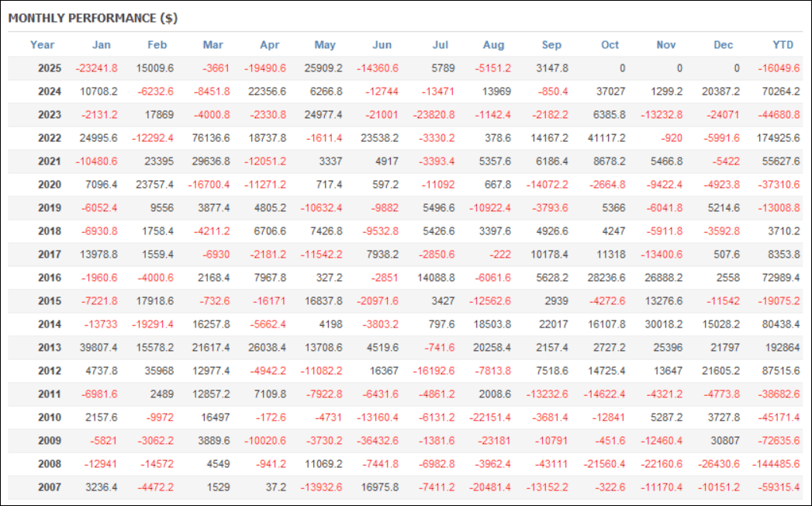The width and height of the screenshot is (812, 506).
Task: Click June 2009 value -36432.6
Action: click(378, 440)
